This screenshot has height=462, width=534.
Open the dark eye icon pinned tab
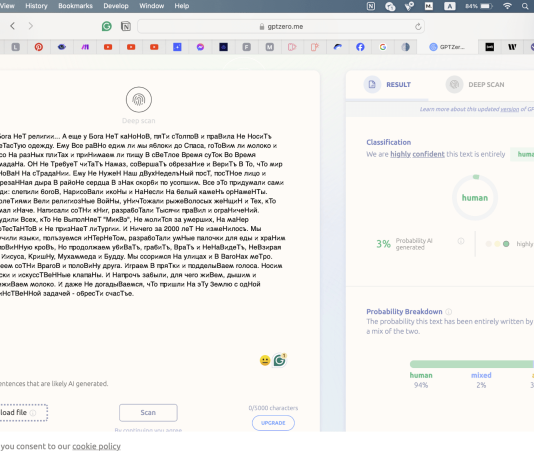pyautogui.click(x=62, y=47)
